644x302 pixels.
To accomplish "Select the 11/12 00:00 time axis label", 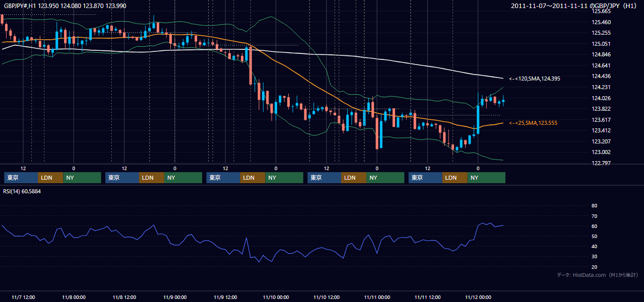I will 478,297.
